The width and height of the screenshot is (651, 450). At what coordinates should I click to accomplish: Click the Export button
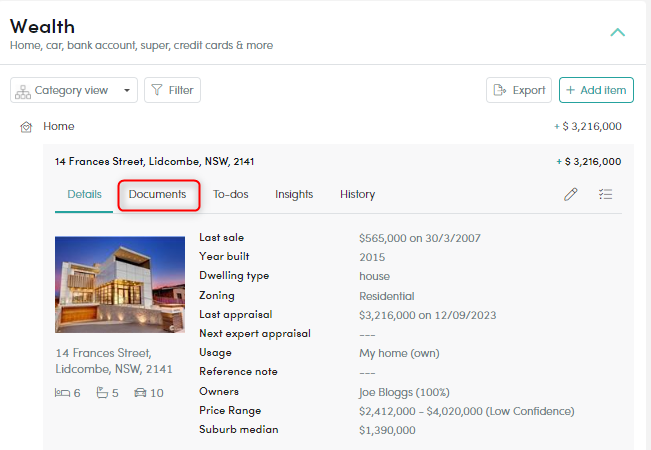(x=519, y=90)
